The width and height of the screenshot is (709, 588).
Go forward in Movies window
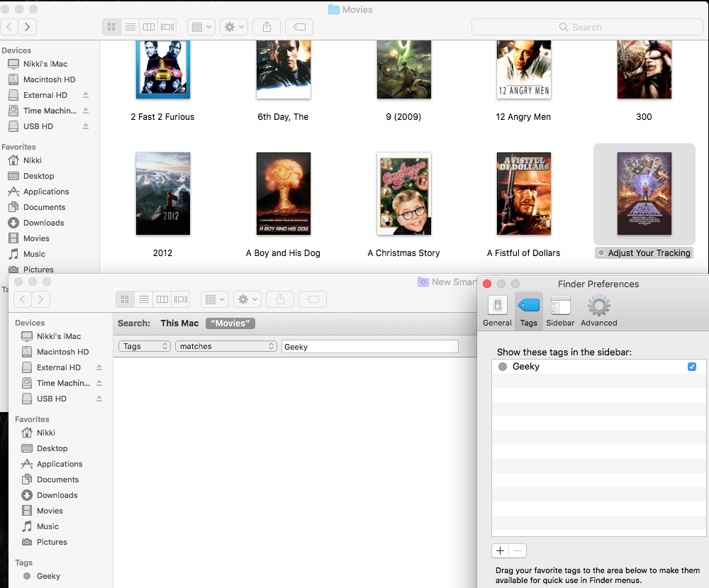tap(28, 27)
